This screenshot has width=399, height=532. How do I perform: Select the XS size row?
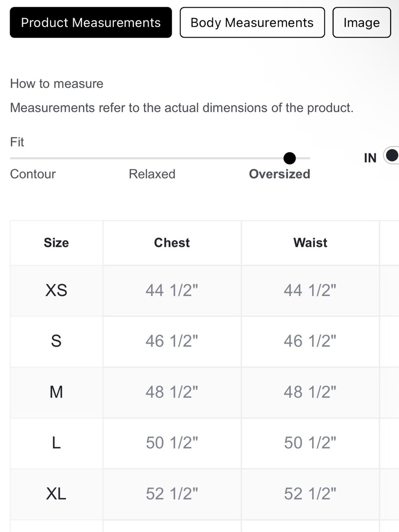(204, 291)
